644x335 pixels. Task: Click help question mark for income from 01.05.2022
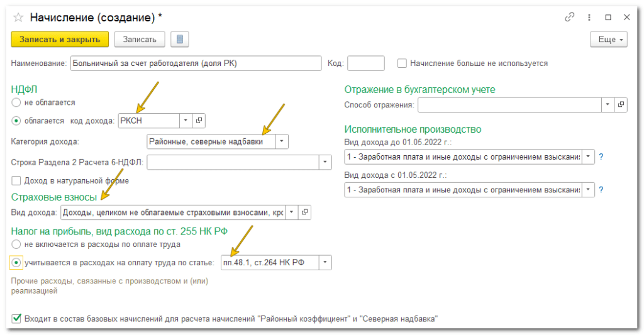[601, 189]
